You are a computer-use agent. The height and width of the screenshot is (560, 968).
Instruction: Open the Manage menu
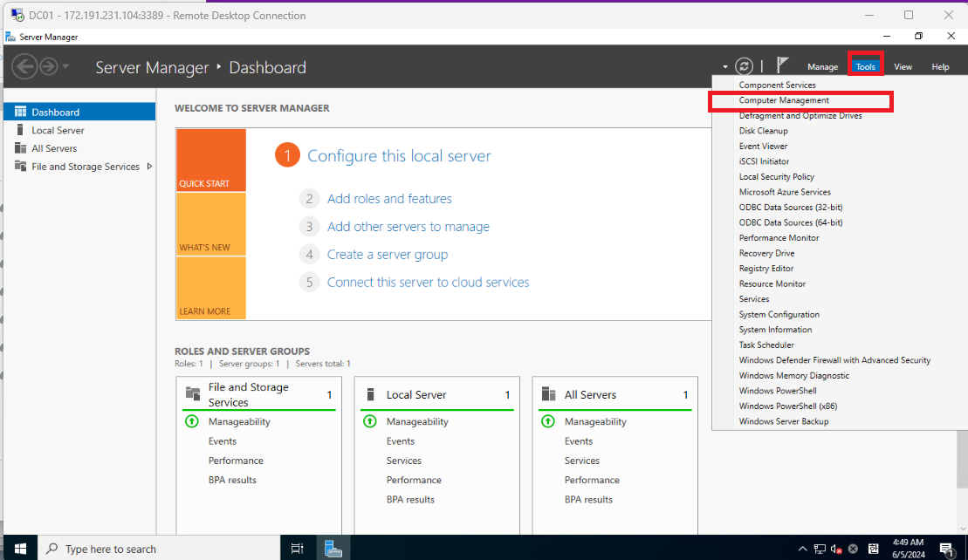click(822, 66)
